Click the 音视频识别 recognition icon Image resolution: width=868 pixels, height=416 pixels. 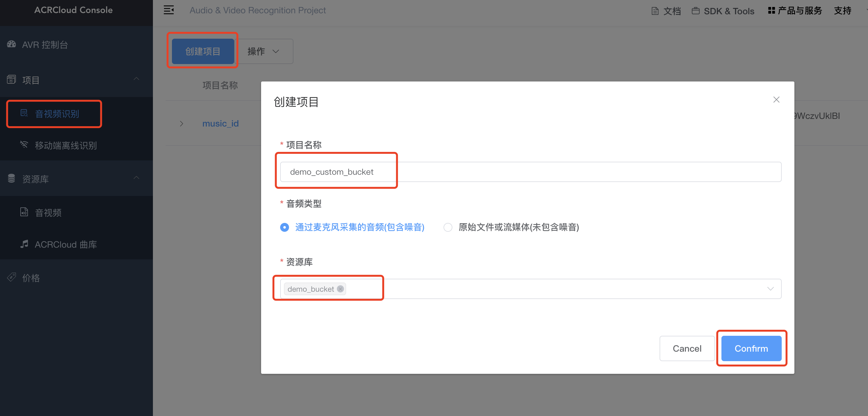(x=24, y=113)
